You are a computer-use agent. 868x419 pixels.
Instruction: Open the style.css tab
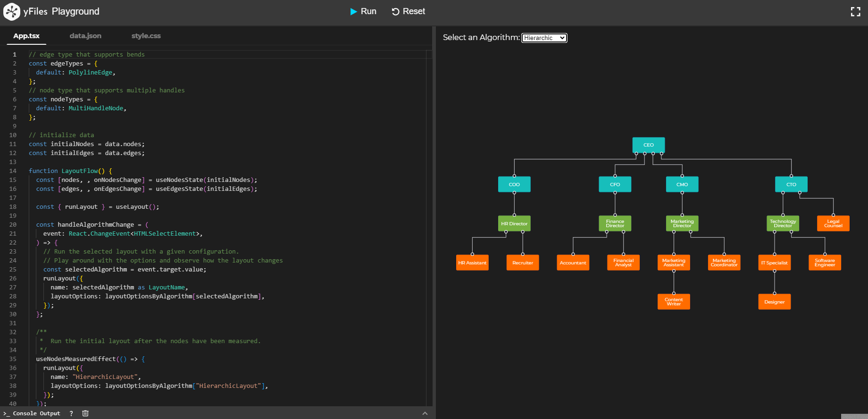146,36
